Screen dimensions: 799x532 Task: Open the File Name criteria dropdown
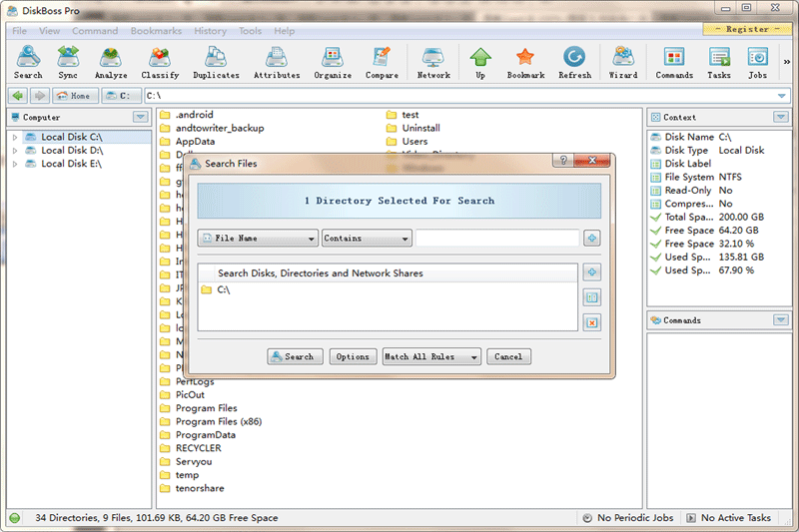(258, 239)
